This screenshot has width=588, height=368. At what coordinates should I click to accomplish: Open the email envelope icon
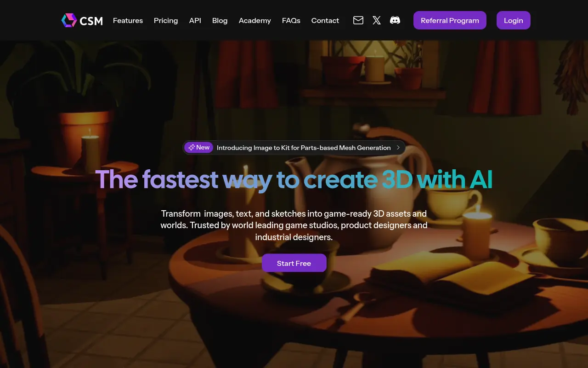point(358,20)
